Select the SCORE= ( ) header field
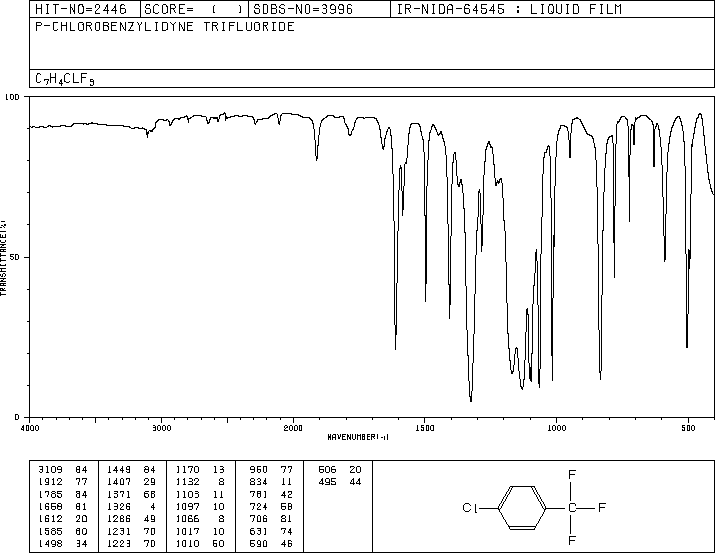This screenshot has height=553, width=715. (194, 9)
